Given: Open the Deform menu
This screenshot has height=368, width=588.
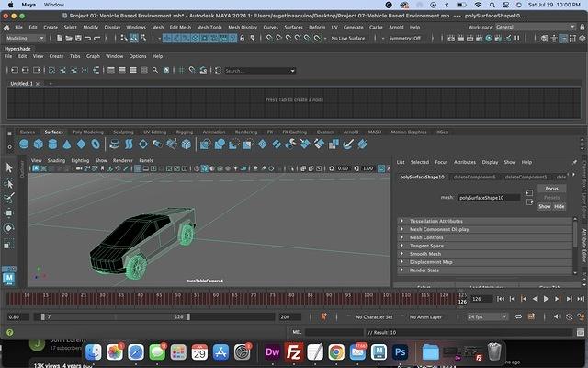Looking at the screenshot, I should point(317,27).
